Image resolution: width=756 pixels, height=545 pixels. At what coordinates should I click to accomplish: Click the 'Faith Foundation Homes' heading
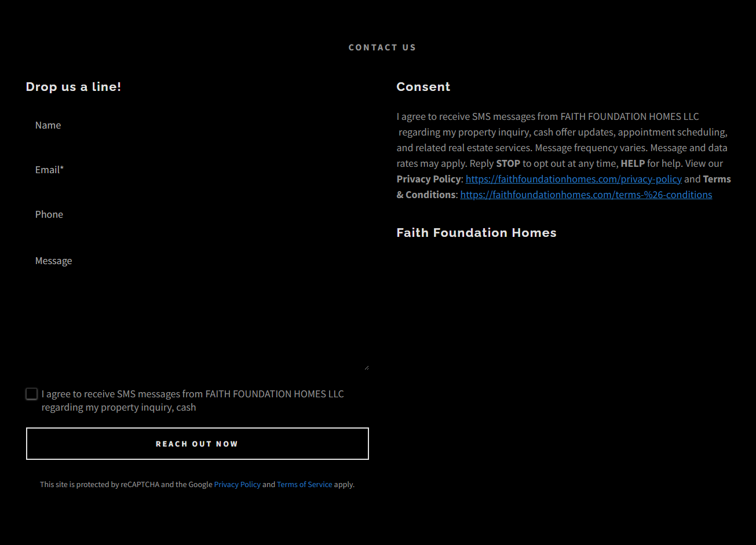[x=477, y=233]
